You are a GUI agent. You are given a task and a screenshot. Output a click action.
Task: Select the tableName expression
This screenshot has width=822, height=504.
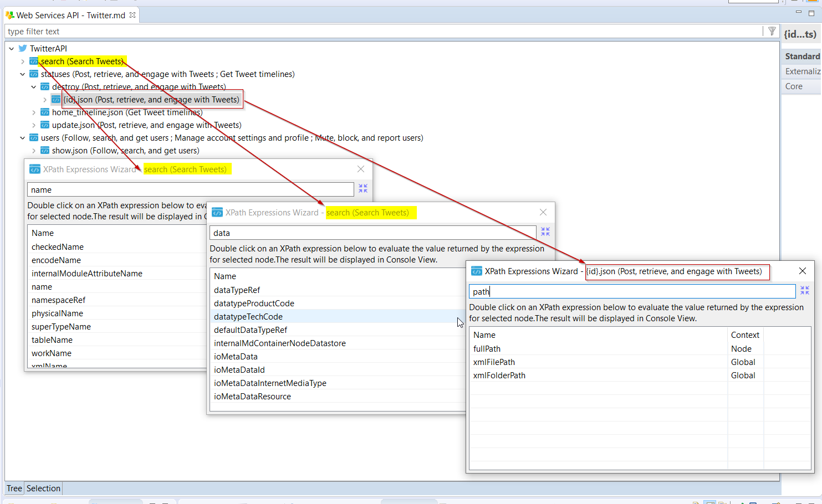pos(52,340)
